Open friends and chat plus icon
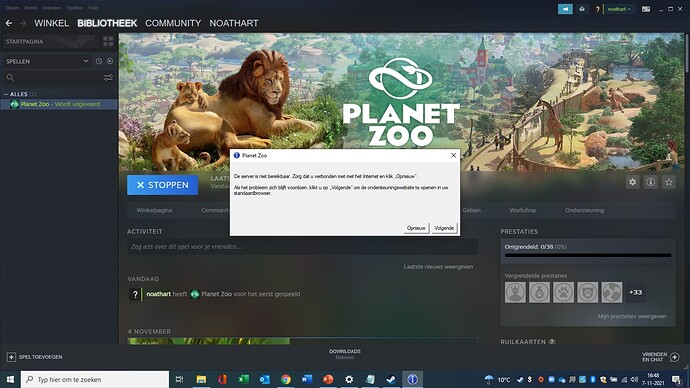 pos(674,357)
